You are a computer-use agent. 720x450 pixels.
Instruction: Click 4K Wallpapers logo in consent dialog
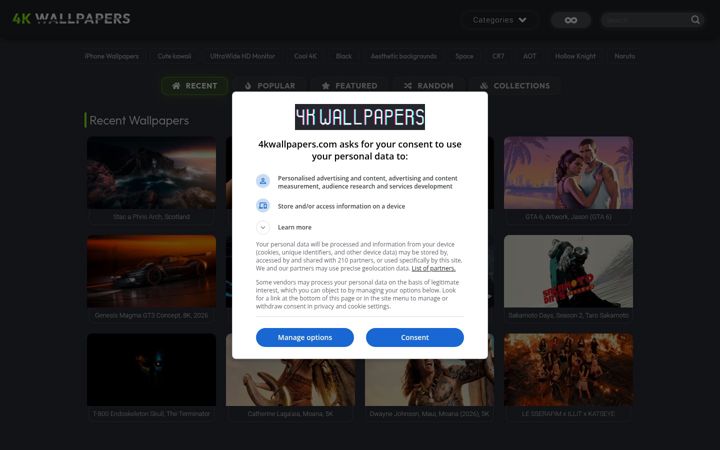click(360, 117)
